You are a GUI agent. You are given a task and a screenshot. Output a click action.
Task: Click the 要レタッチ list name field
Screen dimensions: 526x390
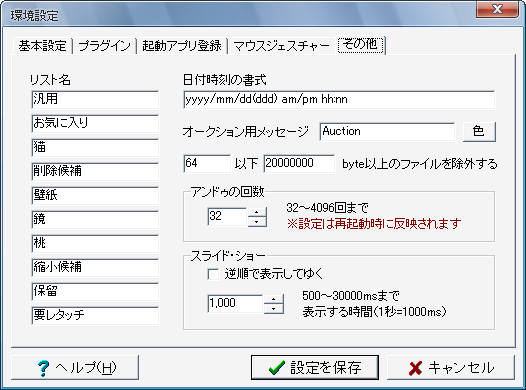pos(95,316)
